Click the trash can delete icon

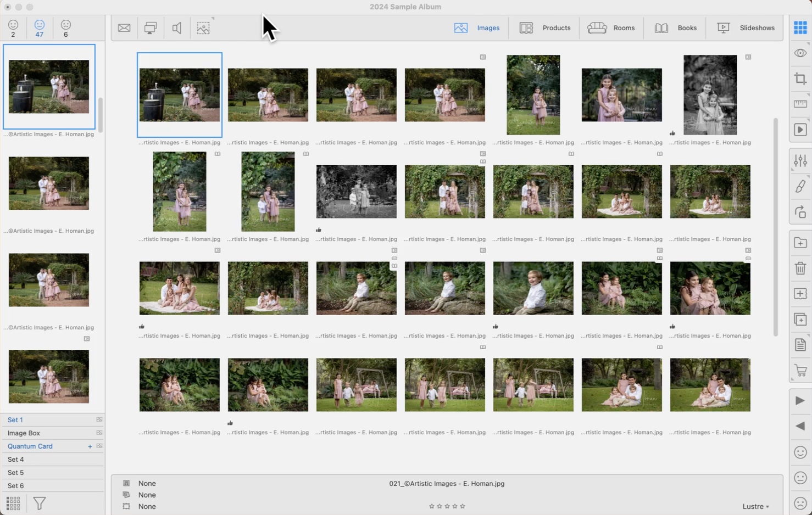tap(800, 268)
